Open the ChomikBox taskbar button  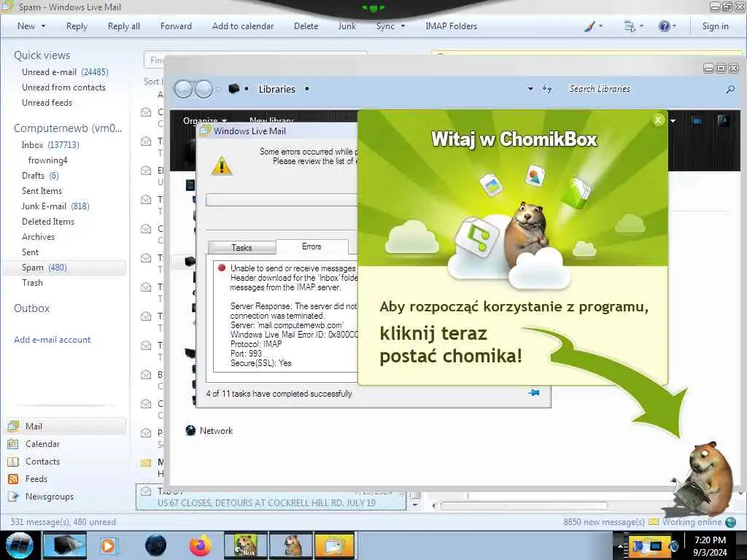click(x=245, y=545)
